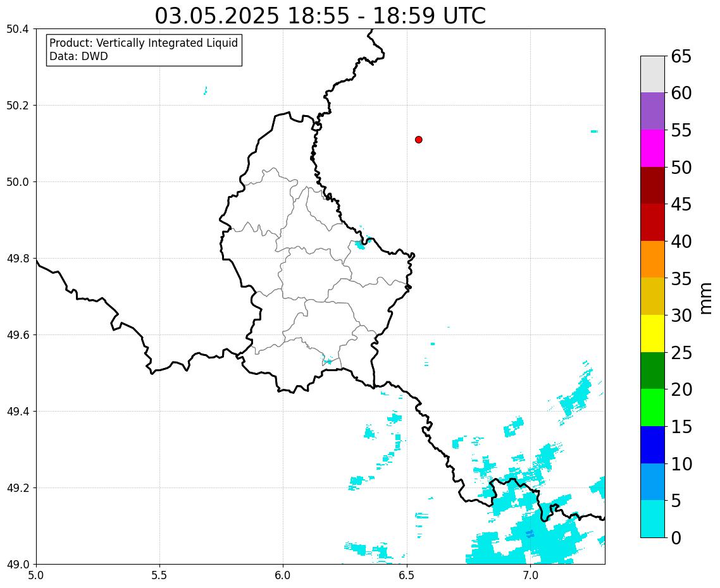The image size is (720, 588).
Task: Click the cyan echo on Luxembourg's northeastern border
Action: coord(359,245)
